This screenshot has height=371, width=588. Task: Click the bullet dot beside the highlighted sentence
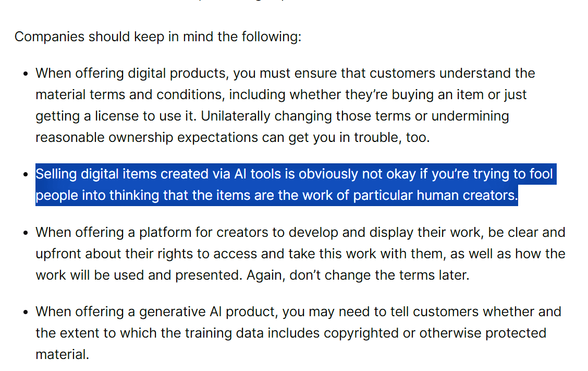tap(26, 175)
